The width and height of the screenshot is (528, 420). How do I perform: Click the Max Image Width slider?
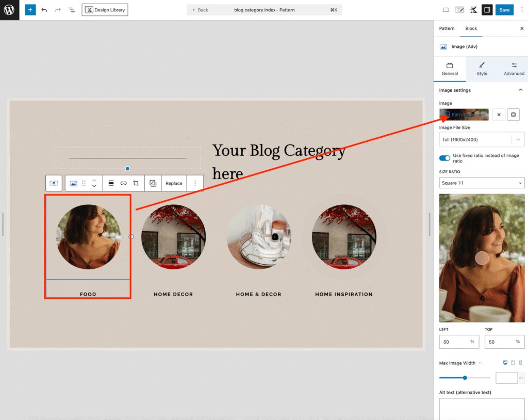click(x=465, y=378)
